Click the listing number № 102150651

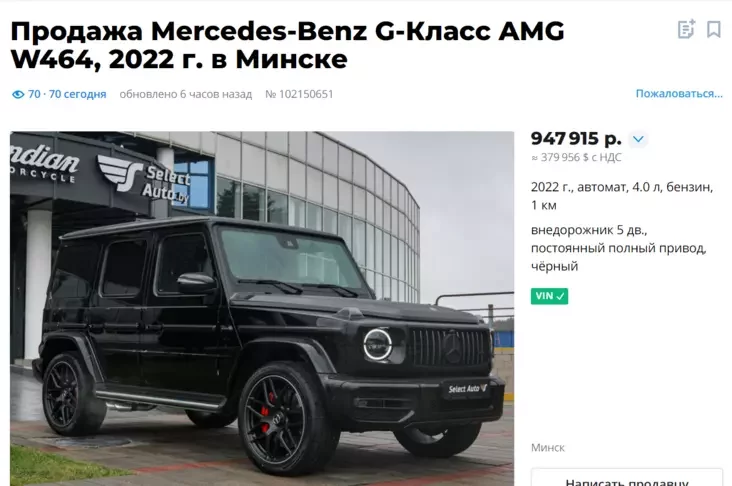(x=299, y=94)
